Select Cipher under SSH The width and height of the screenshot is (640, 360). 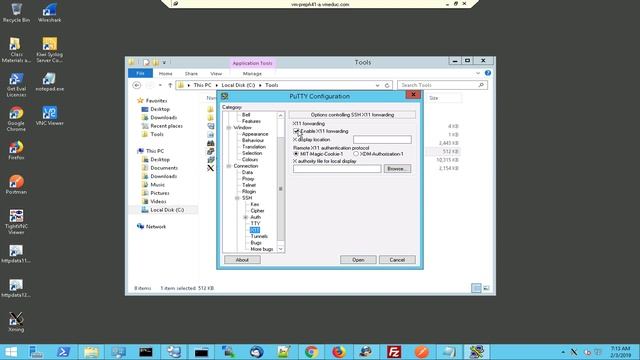(257, 211)
